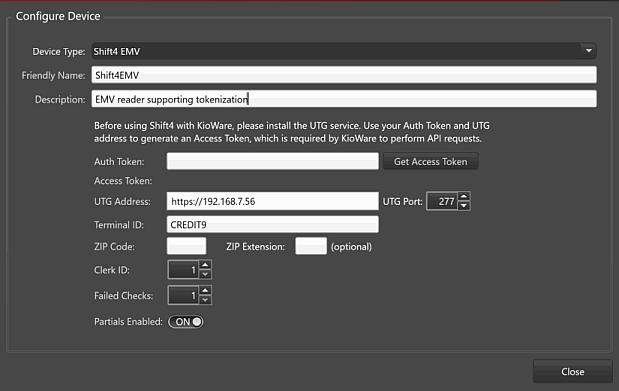Viewport: 619px width, 391px height.
Task: Increase the Clerk ID value
Action: pos(205,265)
